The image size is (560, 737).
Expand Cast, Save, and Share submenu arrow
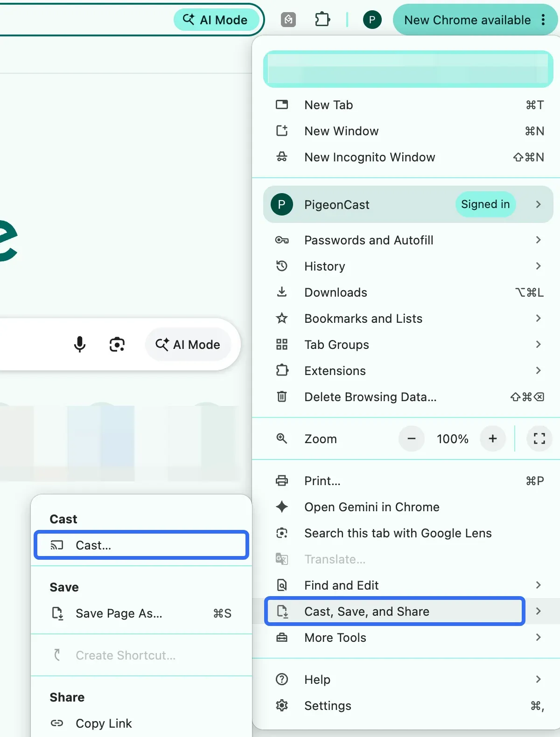point(539,611)
